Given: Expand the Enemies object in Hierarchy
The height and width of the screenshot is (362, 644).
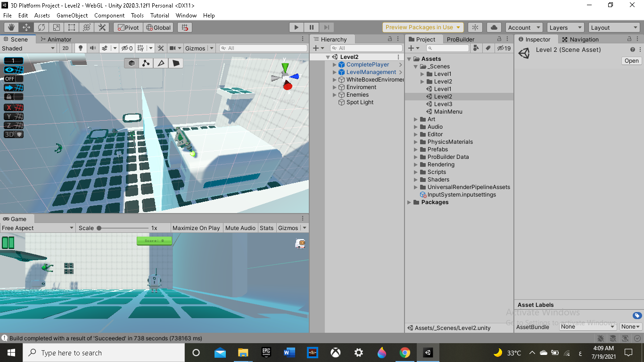Looking at the screenshot, I should point(335,95).
